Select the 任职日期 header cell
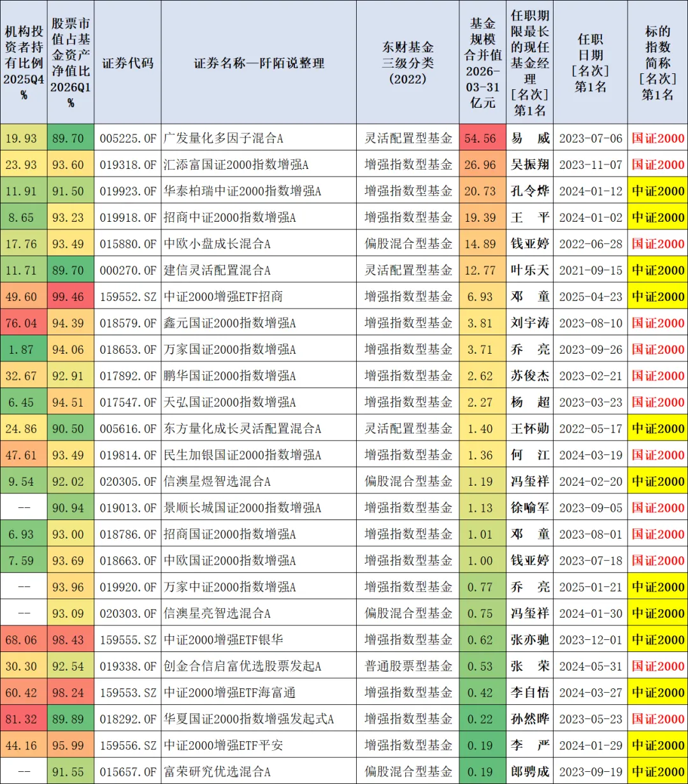The height and width of the screenshot is (784, 688). pos(591,63)
